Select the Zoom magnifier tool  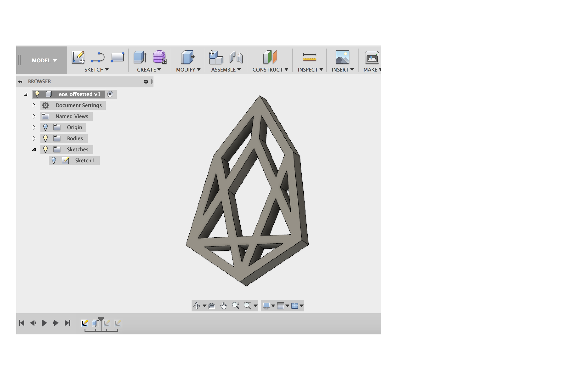coord(235,305)
